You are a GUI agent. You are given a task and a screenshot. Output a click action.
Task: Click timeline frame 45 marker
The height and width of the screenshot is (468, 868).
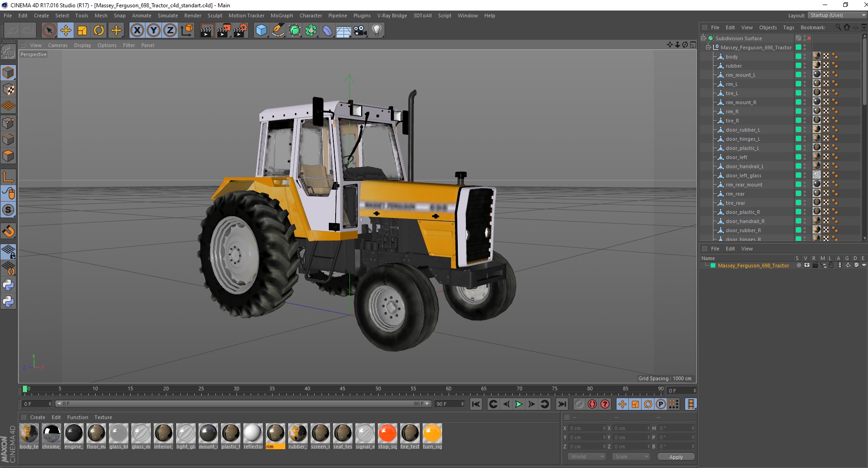click(x=343, y=389)
